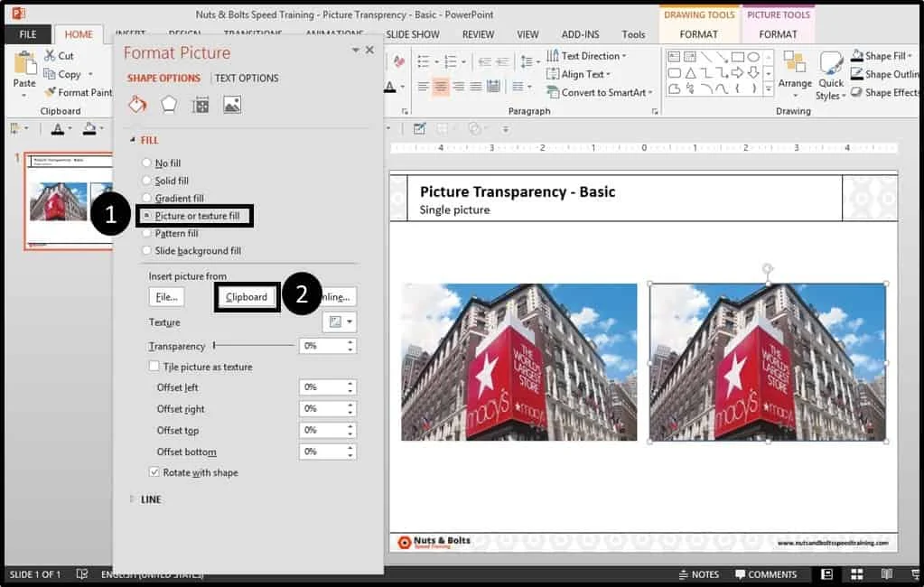Open the Text Direction dropdown
The height and width of the screenshot is (587, 924).
point(586,56)
